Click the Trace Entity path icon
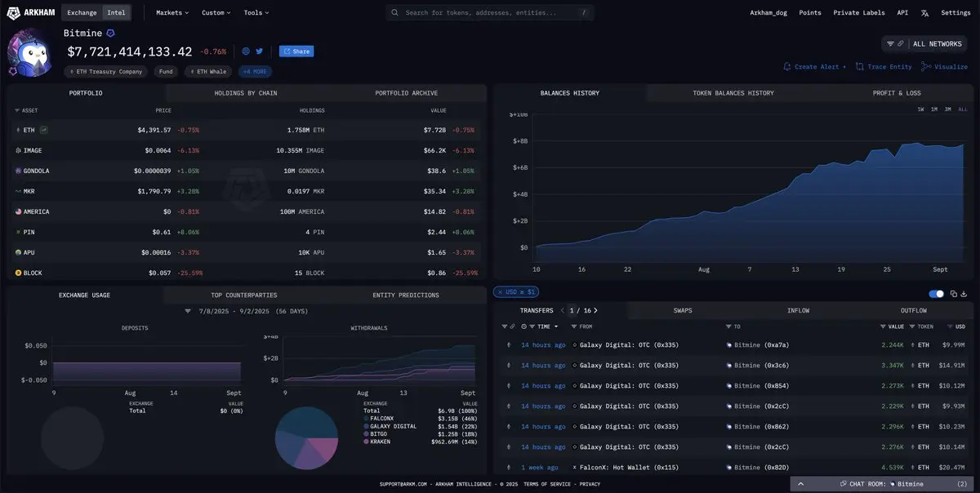Viewport: 980px width, 493px height. [x=860, y=67]
